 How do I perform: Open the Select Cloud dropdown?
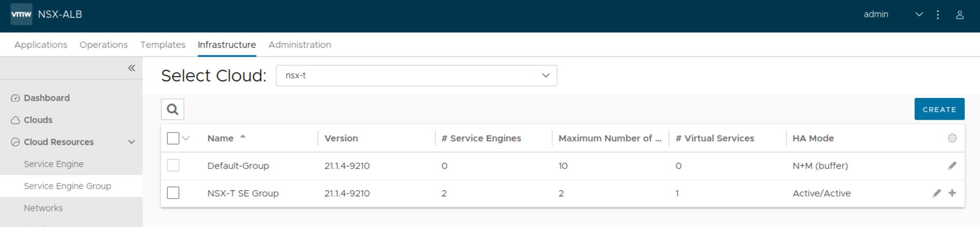416,76
